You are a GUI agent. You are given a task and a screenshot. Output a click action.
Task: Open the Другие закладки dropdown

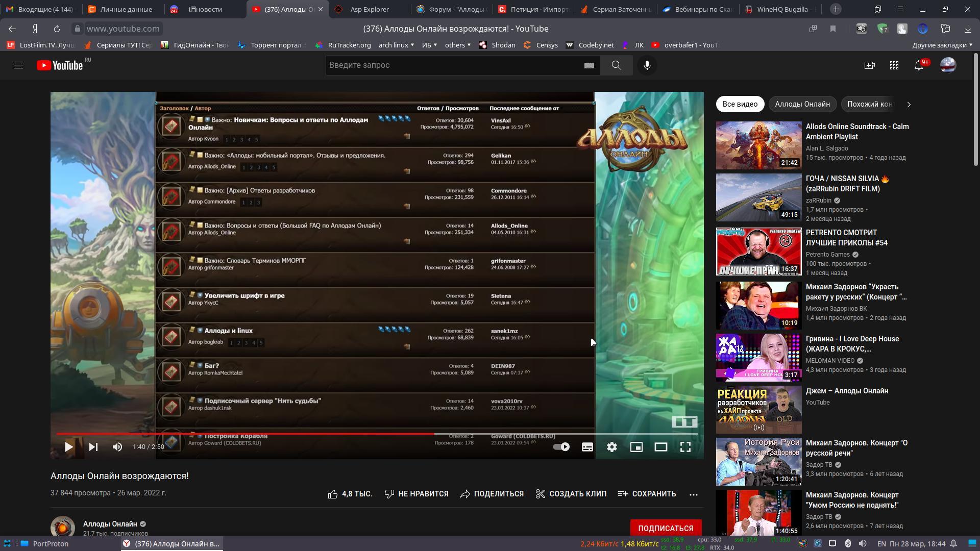tap(942, 45)
